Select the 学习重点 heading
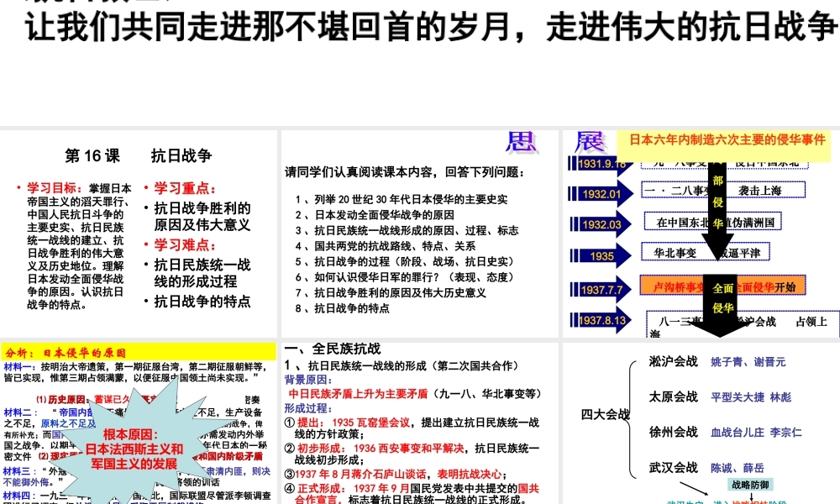 coord(185,188)
